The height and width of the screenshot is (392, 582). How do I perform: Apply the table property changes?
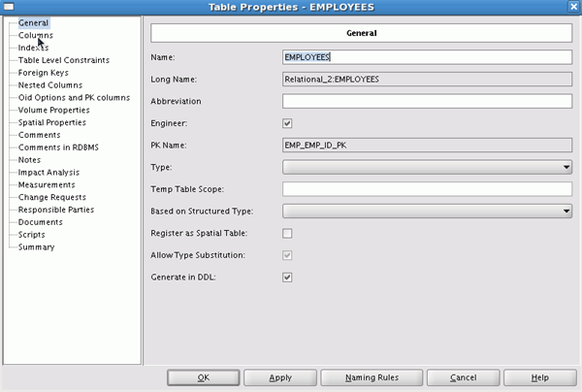point(280,377)
